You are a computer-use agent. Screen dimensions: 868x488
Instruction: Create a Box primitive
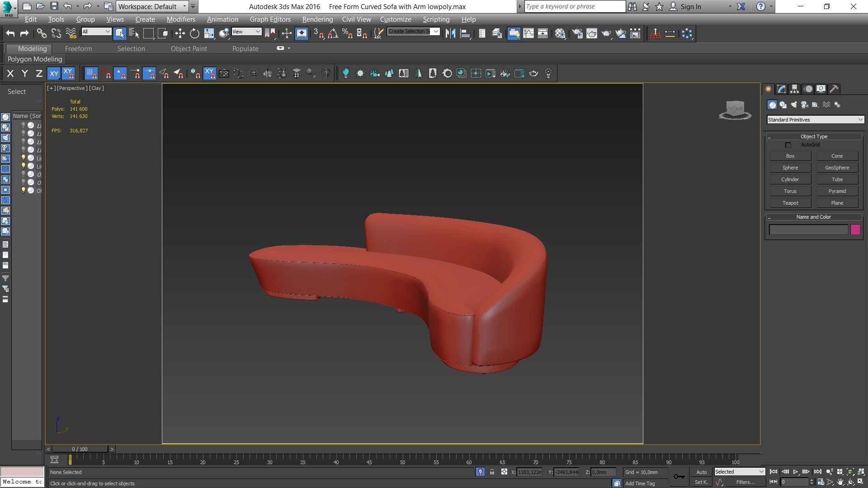click(x=790, y=156)
